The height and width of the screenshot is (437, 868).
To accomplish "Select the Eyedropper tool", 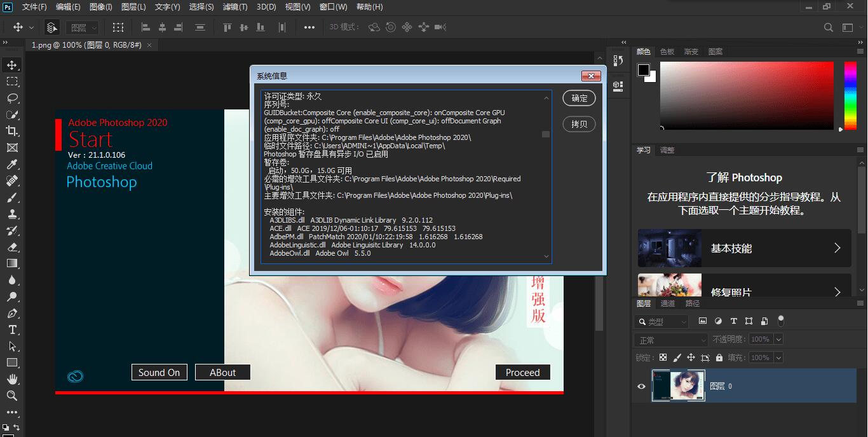I will 12,164.
